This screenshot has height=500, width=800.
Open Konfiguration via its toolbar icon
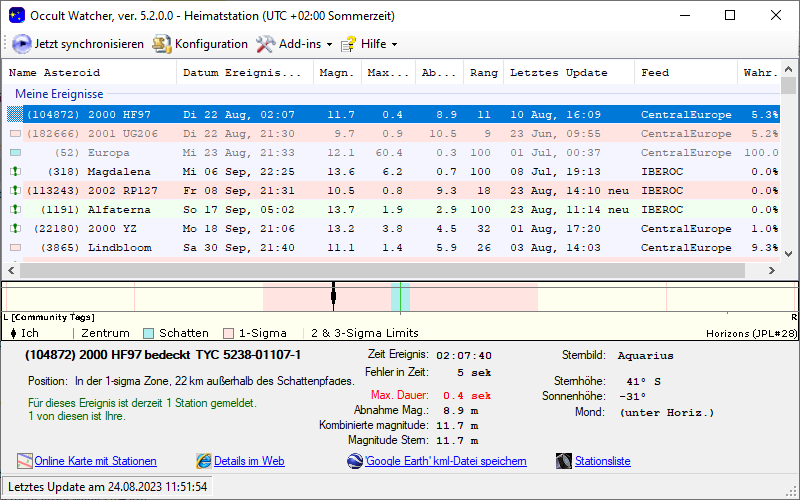point(162,44)
